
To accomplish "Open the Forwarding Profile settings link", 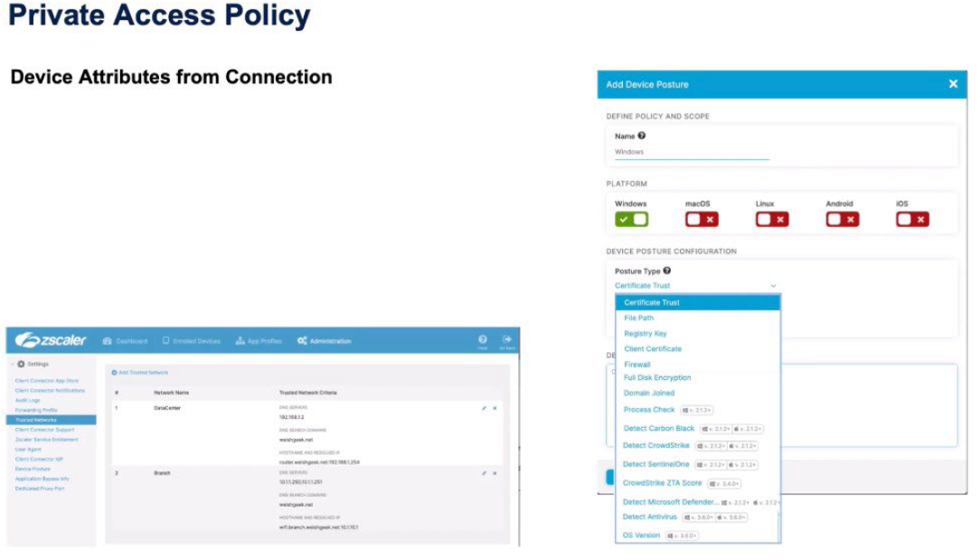I will coord(36,410).
